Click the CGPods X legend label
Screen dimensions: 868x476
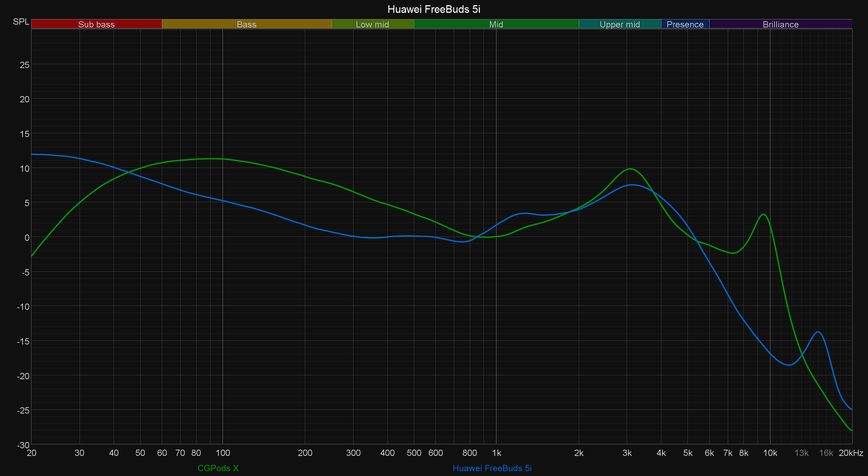pos(218,468)
